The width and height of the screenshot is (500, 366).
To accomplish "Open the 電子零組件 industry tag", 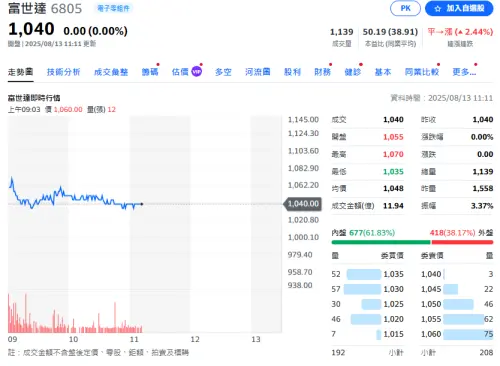I will coord(113,8).
